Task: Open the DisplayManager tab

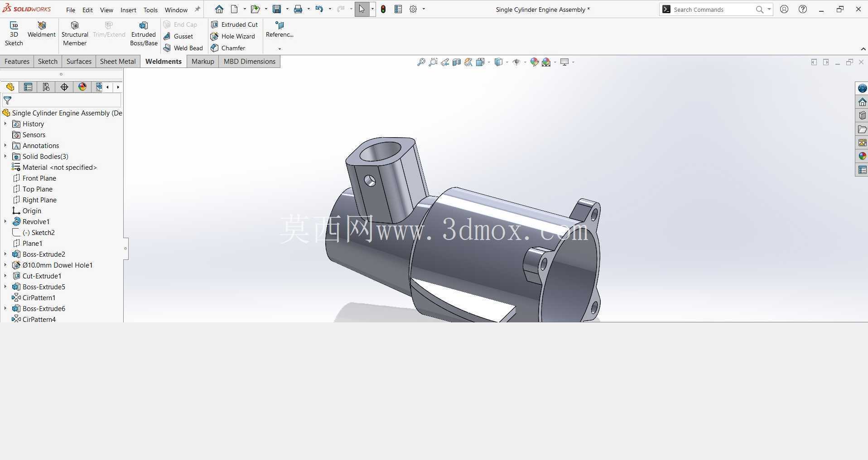Action: pyautogui.click(x=82, y=87)
